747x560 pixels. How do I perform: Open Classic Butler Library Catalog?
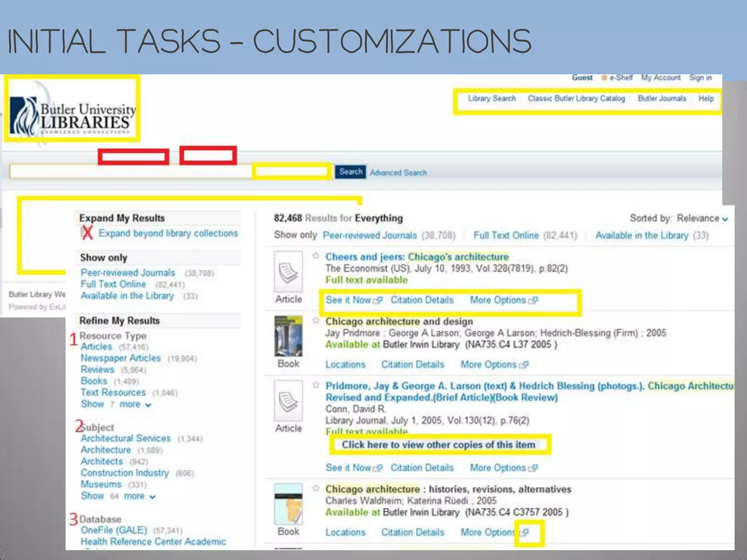click(576, 98)
